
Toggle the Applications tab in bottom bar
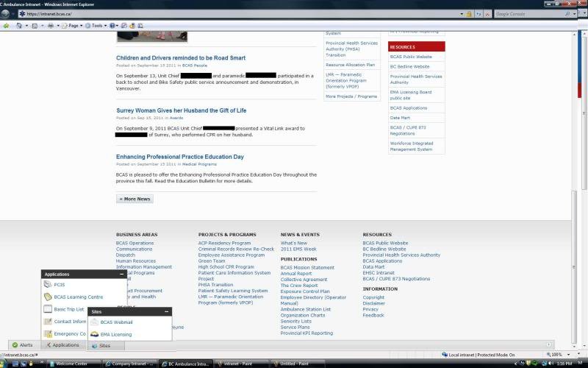[62, 344]
